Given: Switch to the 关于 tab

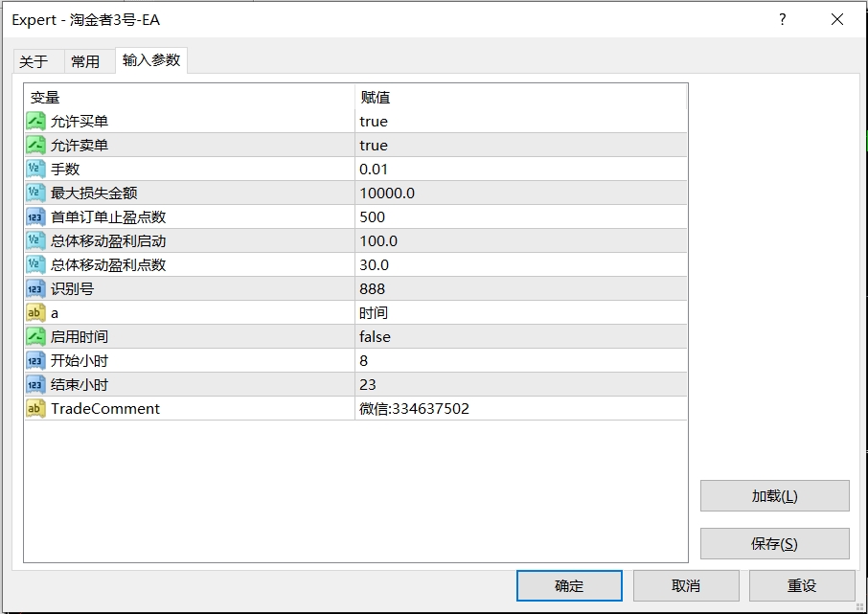Looking at the screenshot, I should pyautogui.click(x=34, y=61).
